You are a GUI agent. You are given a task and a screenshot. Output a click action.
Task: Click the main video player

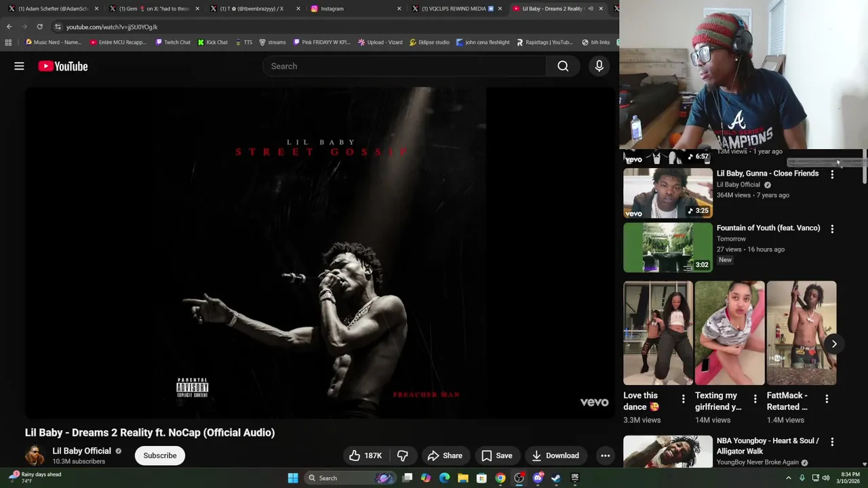coord(319,252)
